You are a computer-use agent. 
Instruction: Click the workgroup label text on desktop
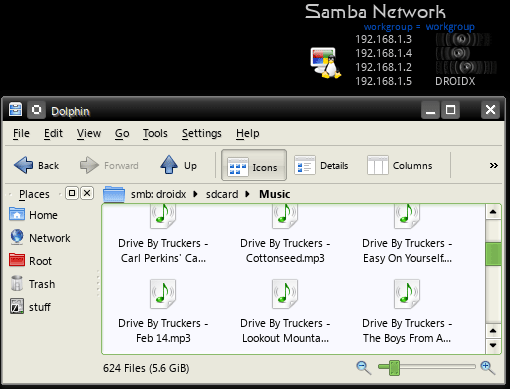(x=419, y=27)
